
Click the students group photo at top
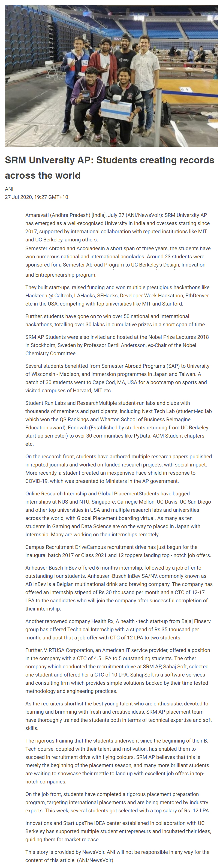pyautogui.click(x=111, y=76)
